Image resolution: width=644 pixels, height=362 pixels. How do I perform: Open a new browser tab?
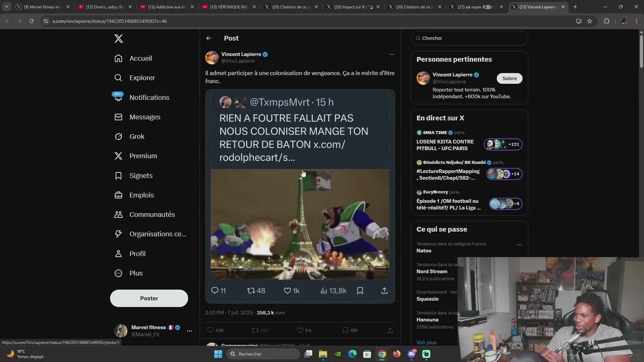(x=575, y=7)
